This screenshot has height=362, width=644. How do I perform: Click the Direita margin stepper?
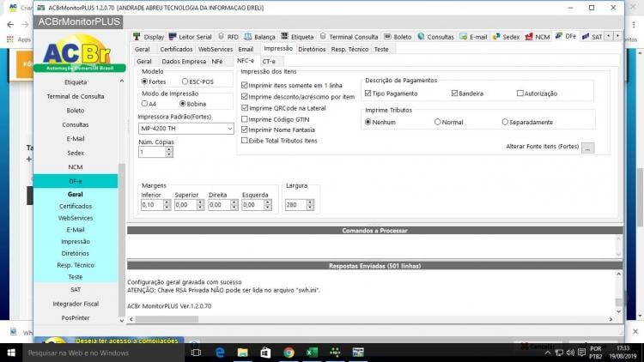click(x=234, y=205)
